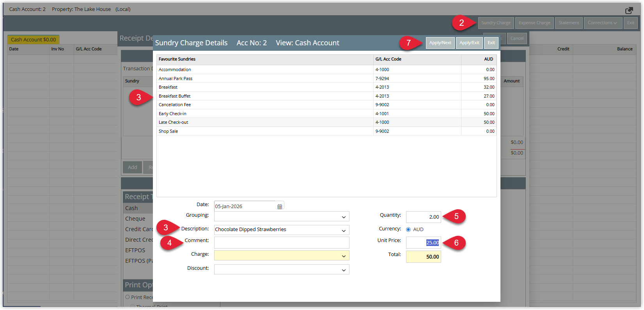This screenshot has height=310, width=644.
Task: Click the Comment input field
Action: pyautogui.click(x=282, y=243)
